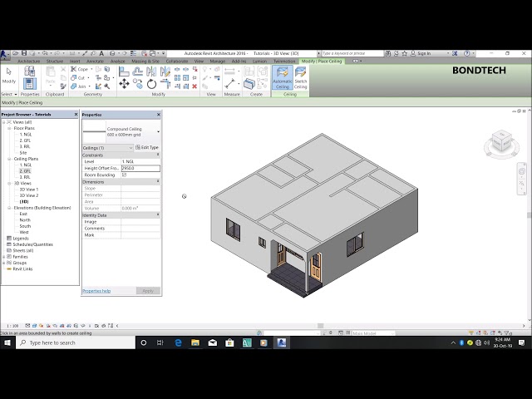This screenshot has height=399, width=532.
Task: Open the Manage ribbon tab
Action: [218, 62]
